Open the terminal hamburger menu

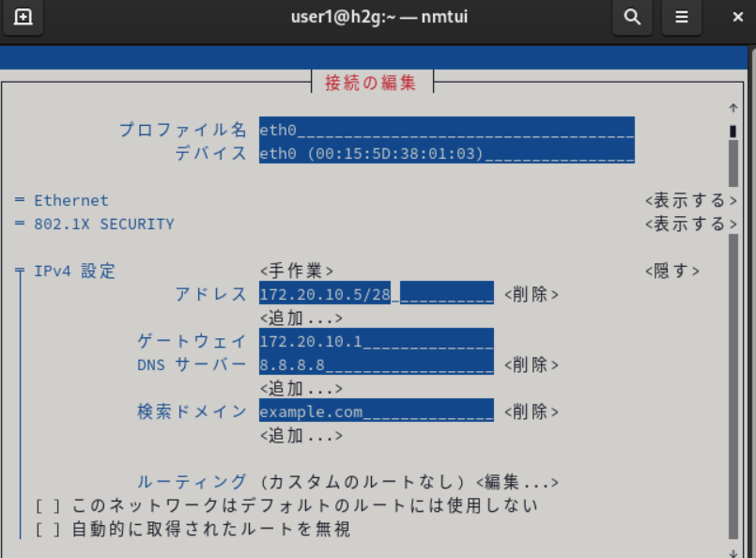(681, 17)
